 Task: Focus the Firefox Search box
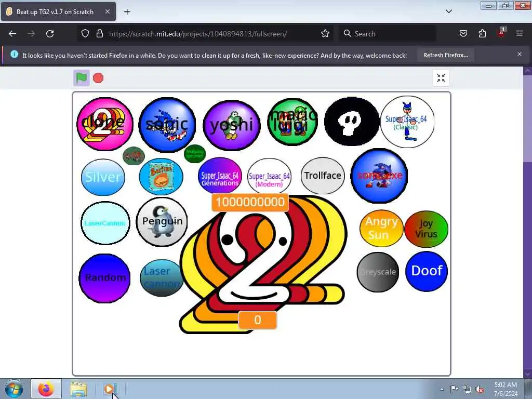(388, 34)
